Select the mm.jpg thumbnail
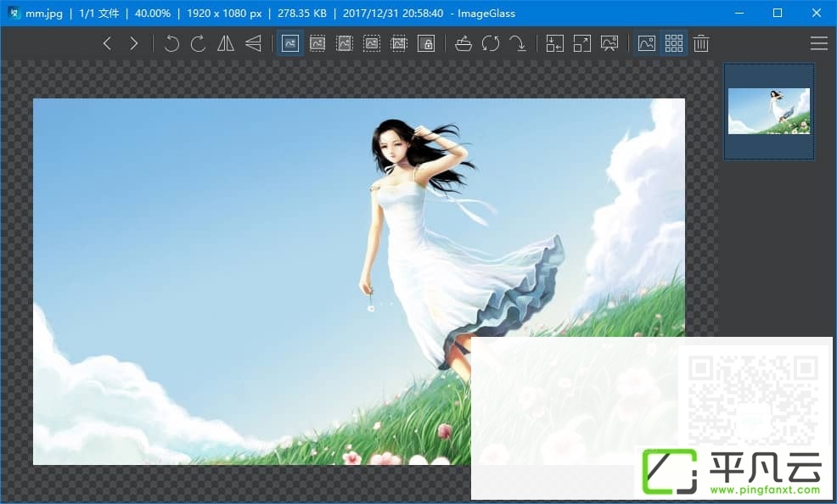This screenshot has height=504, width=837. (x=769, y=111)
